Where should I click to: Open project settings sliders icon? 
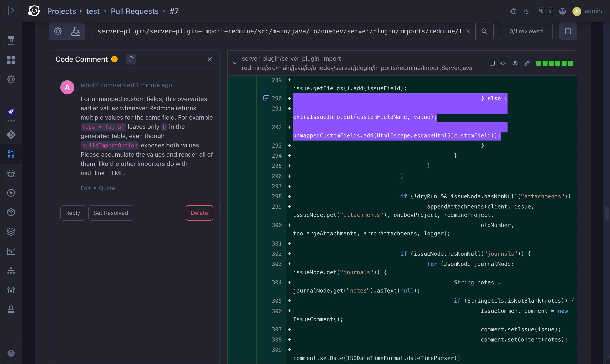pyautogui.click(x=11, y=290)
